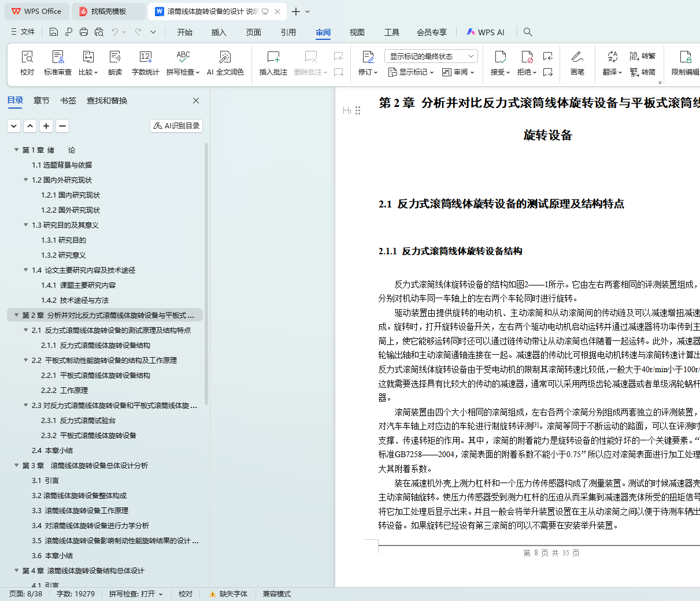Click the print icon in quick toolbar
The image size is (700, 601).
point(84,32)
